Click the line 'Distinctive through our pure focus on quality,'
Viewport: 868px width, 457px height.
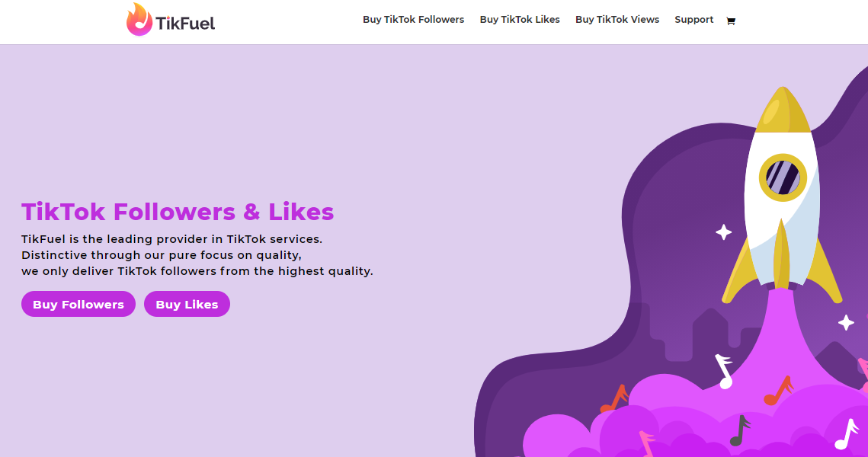tap(162, 255)
